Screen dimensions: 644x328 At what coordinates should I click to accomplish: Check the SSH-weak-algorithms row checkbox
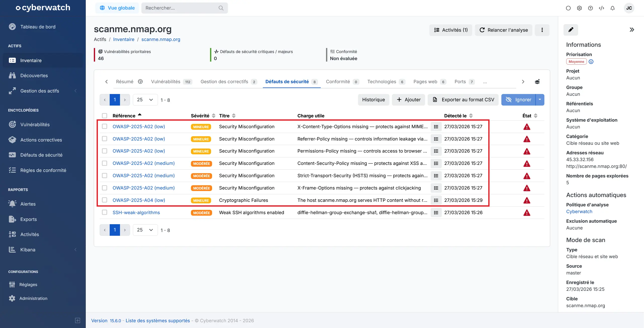(104, 212)
